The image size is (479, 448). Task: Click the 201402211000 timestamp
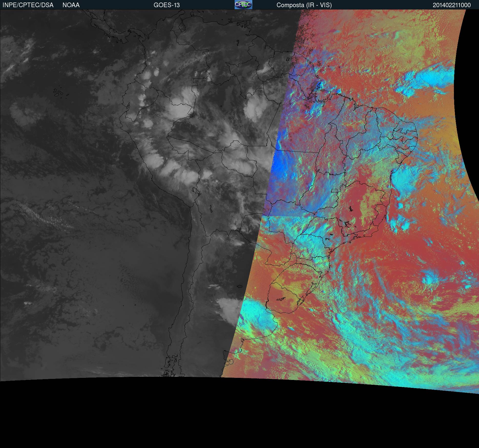pos(452,5)
